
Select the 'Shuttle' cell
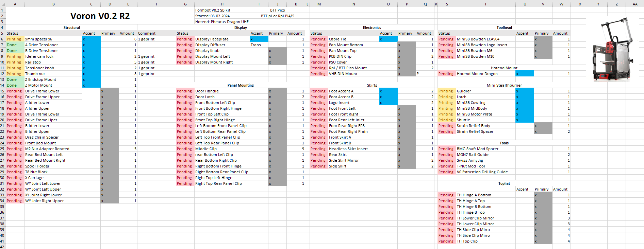[485, 120]
